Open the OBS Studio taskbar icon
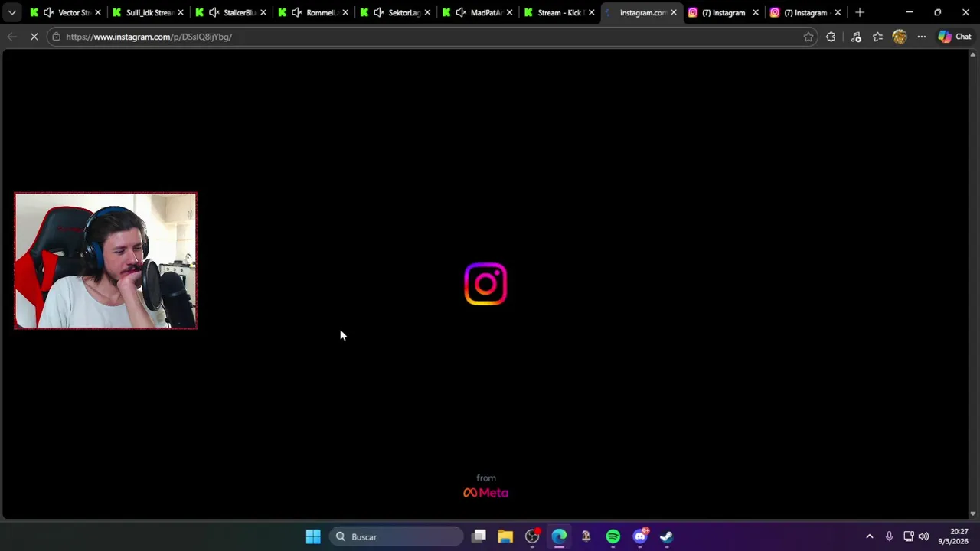 [532, 536]
